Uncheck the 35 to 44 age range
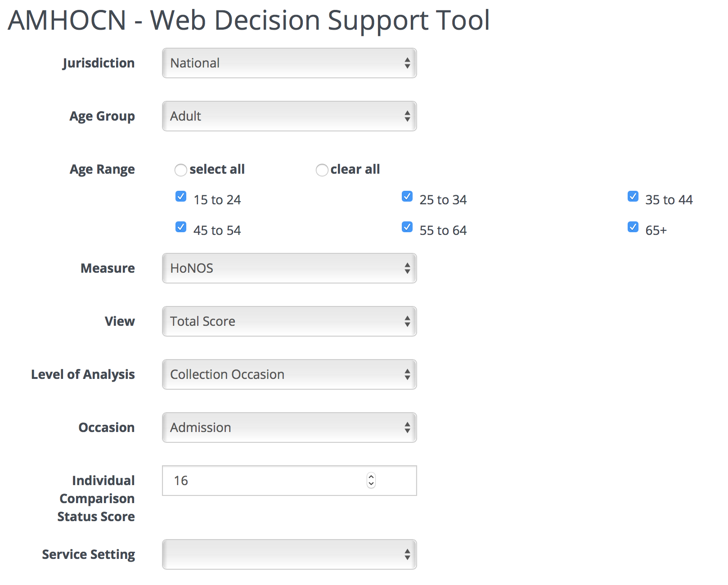Image resolution: width=728 pixels, height=585 pixels. click(633, 196)
